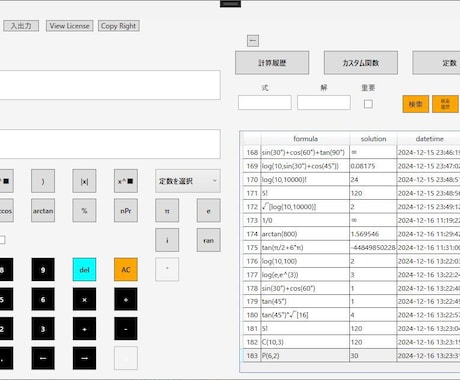Image resolution: width=460 pixels, height=380 pixels.
Task: Select the formula log(e,e^(3))
Action: tap(305, 275)
